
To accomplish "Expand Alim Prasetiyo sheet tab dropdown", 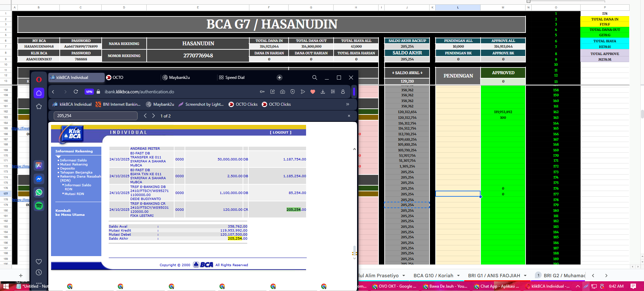I will coord(404,276).
